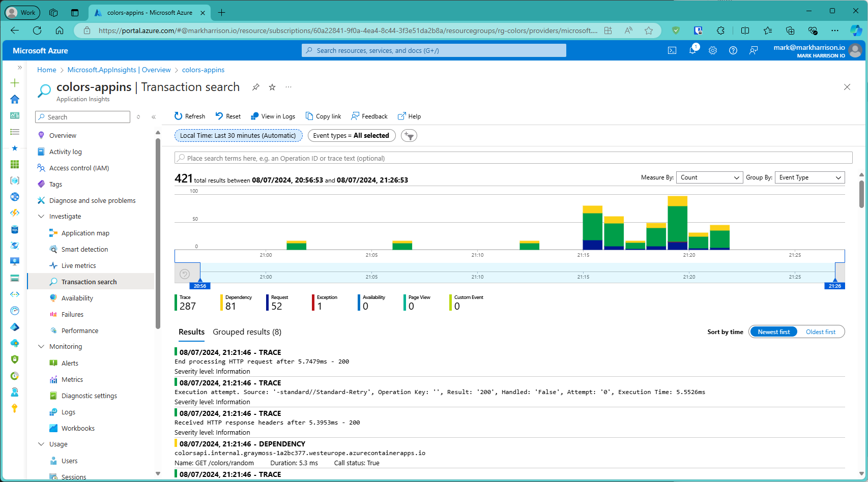Collapse the Investigate section
868x482 pixels.
[41, 217]
